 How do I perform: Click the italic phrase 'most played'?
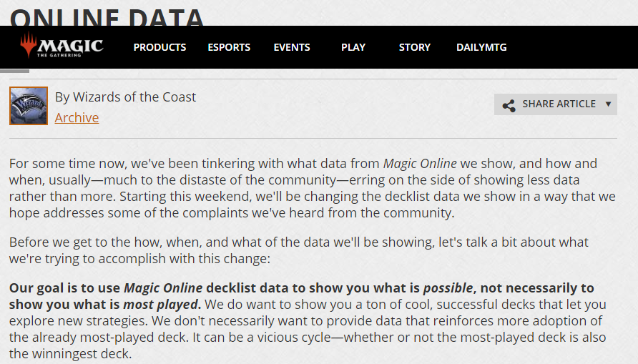[x=160, y=304]
